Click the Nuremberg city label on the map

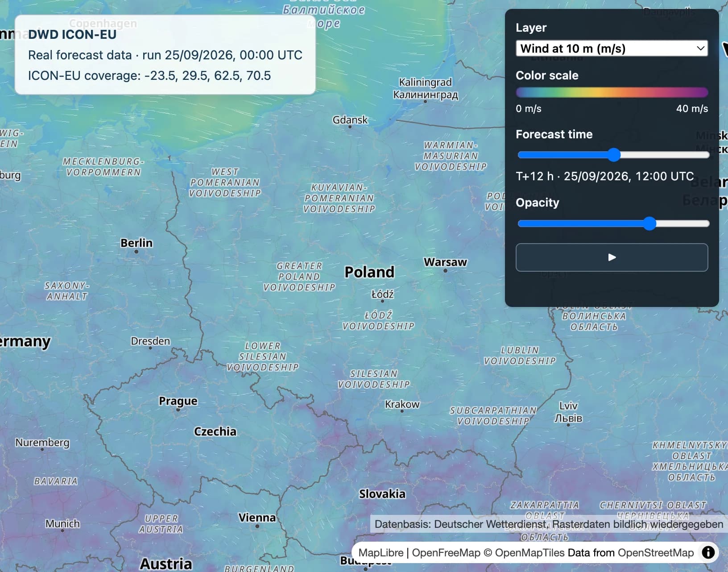pos(42,443)
